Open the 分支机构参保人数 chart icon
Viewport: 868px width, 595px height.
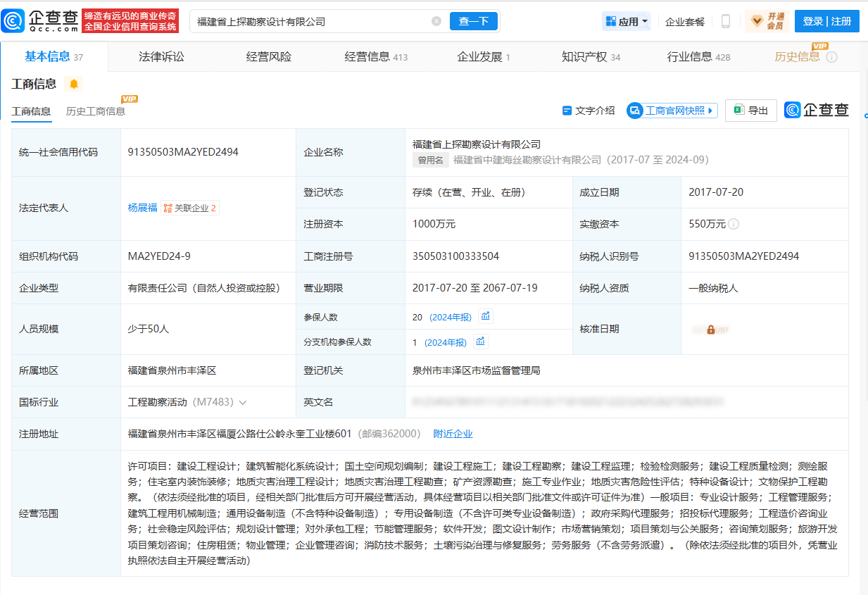click(480, 342)
